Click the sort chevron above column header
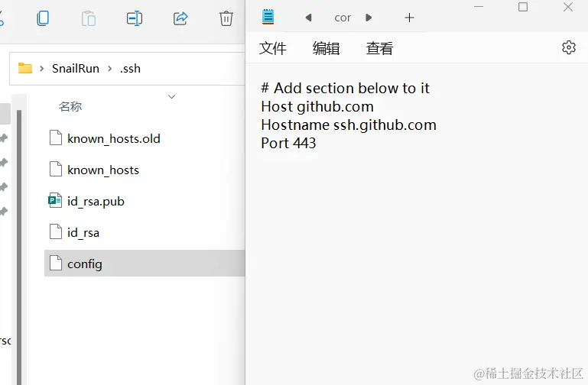 172,96
